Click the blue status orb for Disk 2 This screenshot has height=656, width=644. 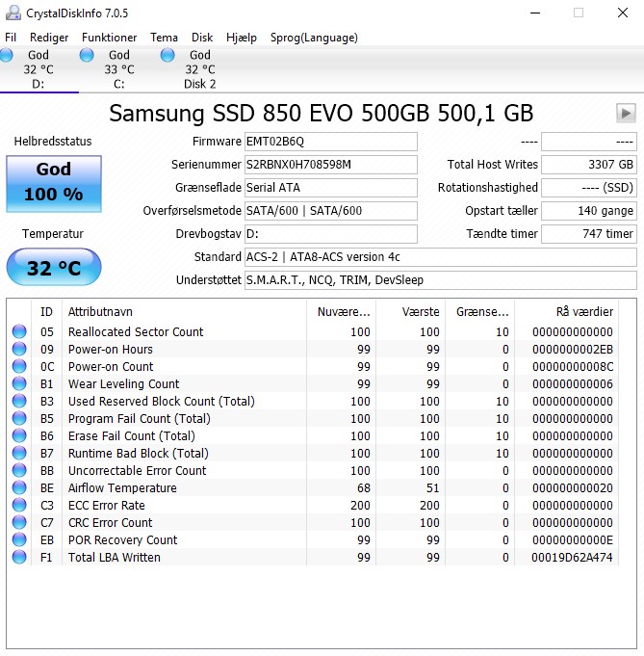[167, 55]
